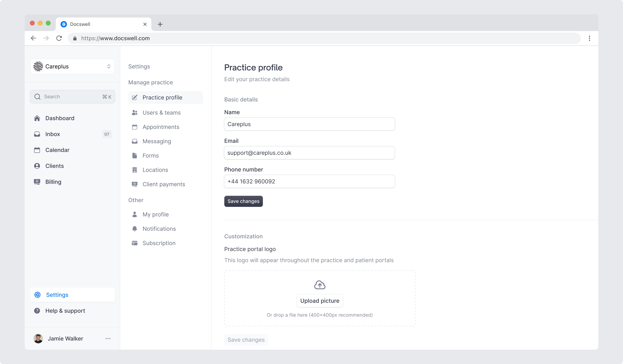Click the Billing icon in sidebar
The image size is (623, 364).
(x=37, y=182)
